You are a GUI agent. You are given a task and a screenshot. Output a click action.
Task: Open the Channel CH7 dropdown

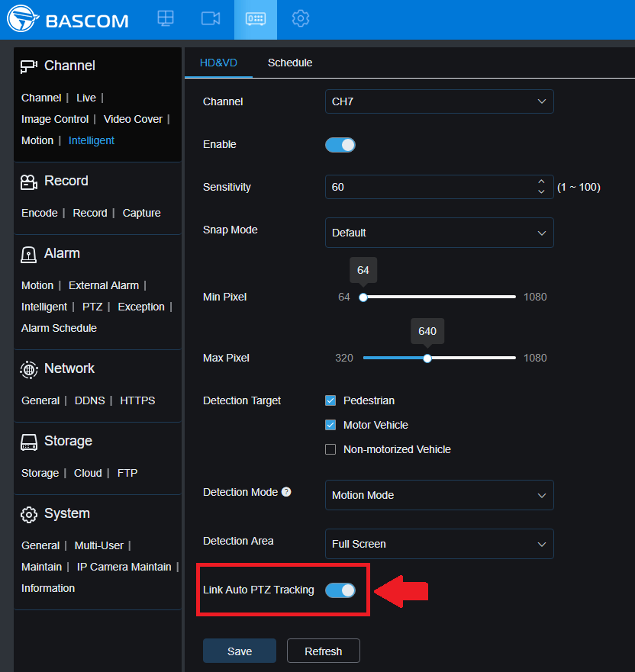[440, 101]
